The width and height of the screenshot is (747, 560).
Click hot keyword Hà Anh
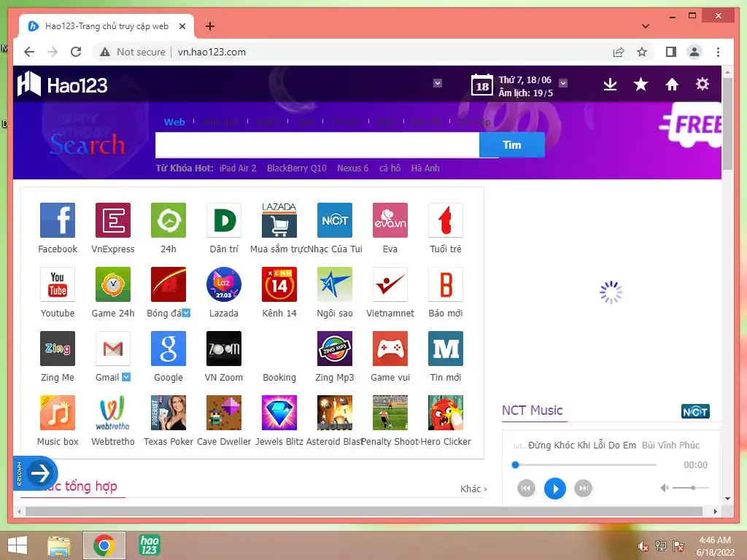click(x=425, y=168)
